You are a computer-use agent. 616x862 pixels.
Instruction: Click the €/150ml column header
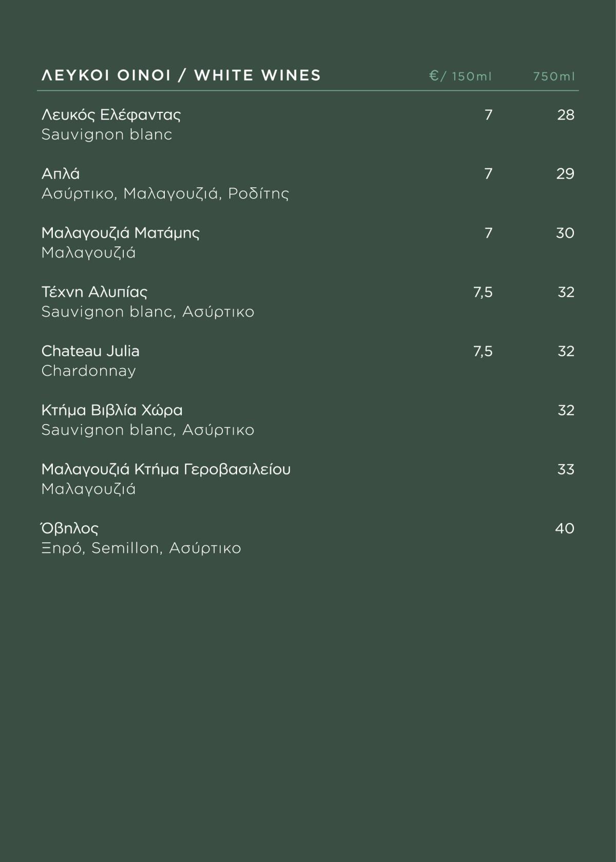click(x=460, y=76)
